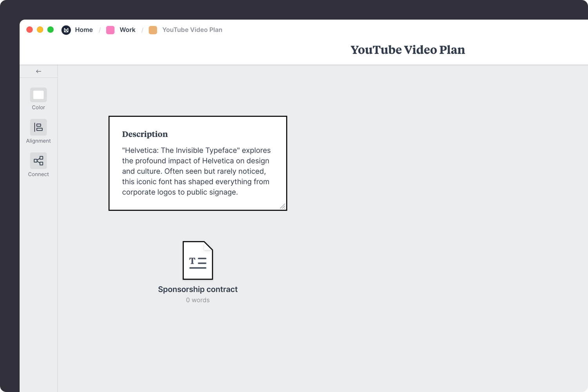
Task: Collapse the left toolbar with the arrow
Action: pos(38,71)
